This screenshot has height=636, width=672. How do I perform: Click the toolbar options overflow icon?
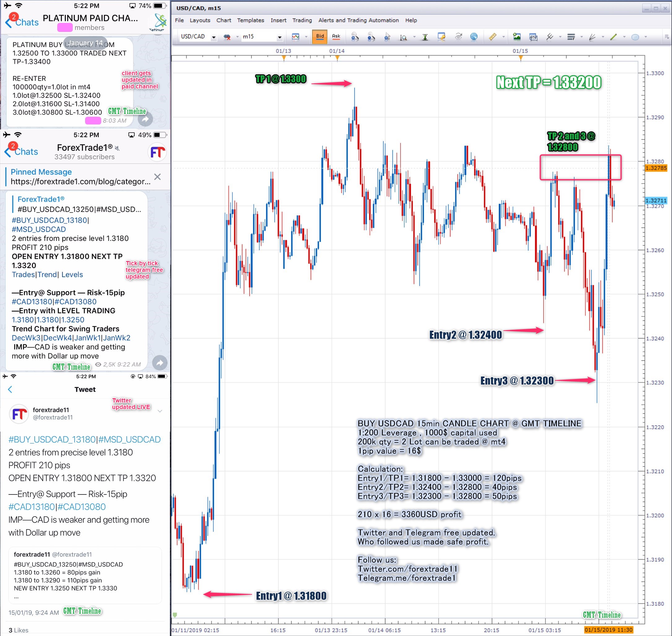point(666,37)
